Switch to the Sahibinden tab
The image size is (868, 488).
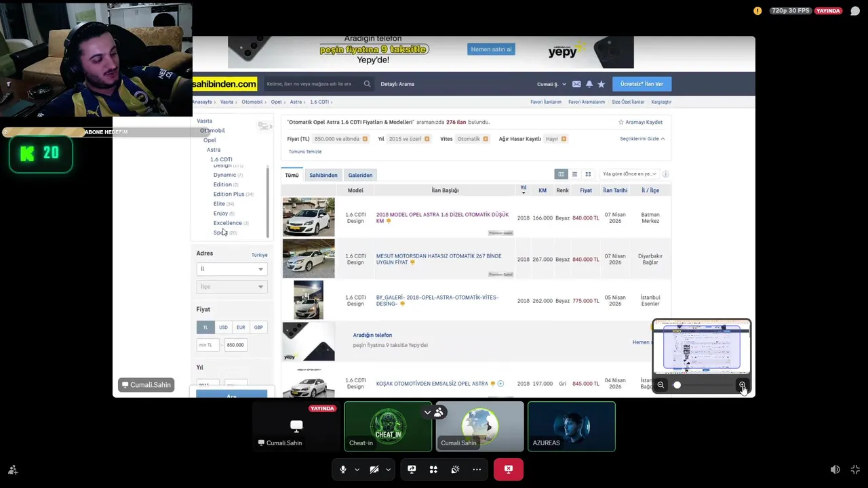(323, 175)
